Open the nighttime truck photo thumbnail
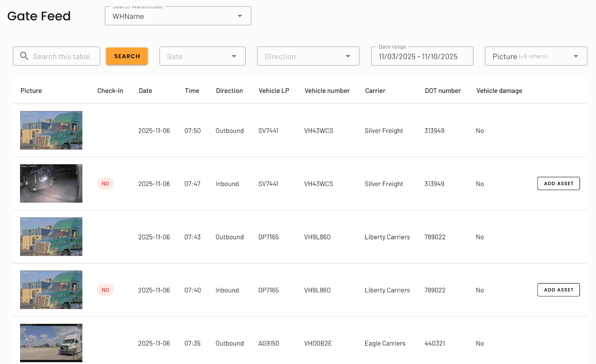 pos(51,183)
